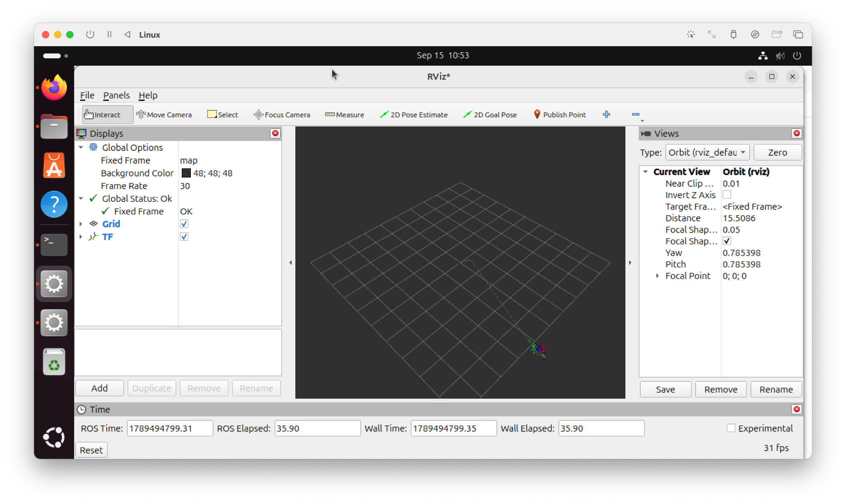Close the Views panel

coord(797,133)
